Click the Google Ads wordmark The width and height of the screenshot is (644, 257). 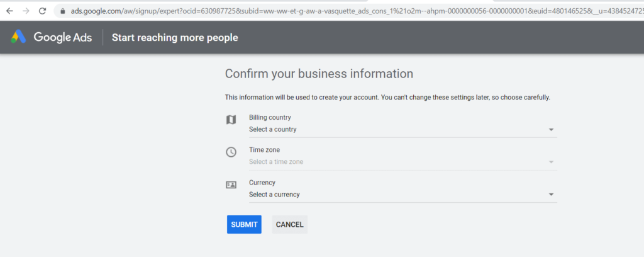(x=63, y=37)
